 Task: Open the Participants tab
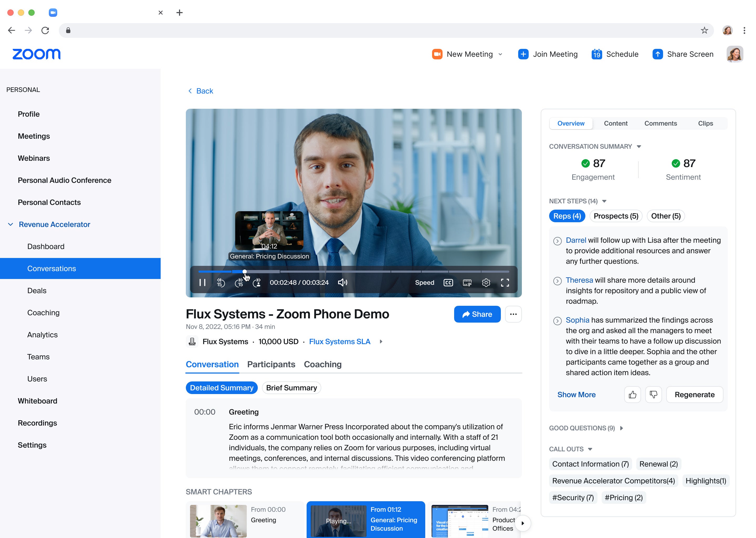click(x=271, y=364)
